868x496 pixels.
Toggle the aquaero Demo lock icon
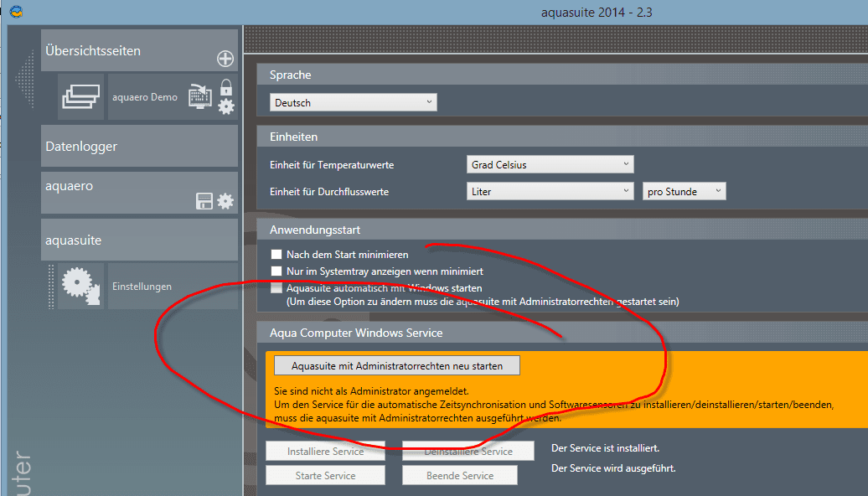(226, 87)
